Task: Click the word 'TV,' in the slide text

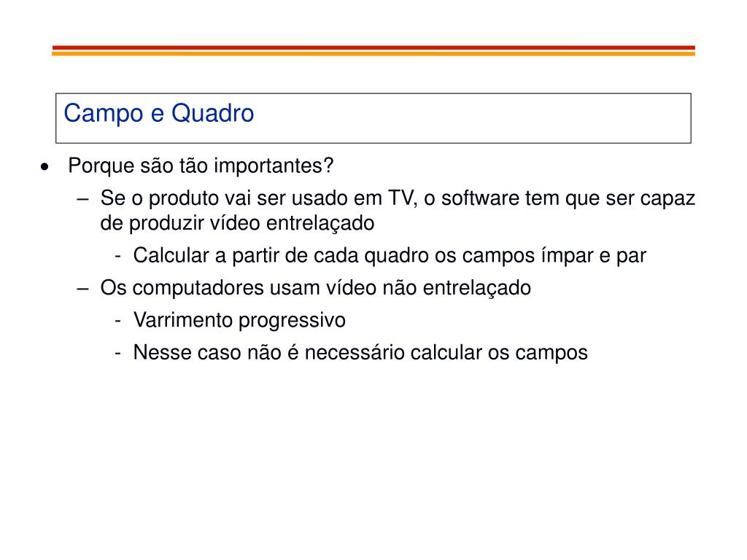Action: pyautogui.click(x=403, y=198)
